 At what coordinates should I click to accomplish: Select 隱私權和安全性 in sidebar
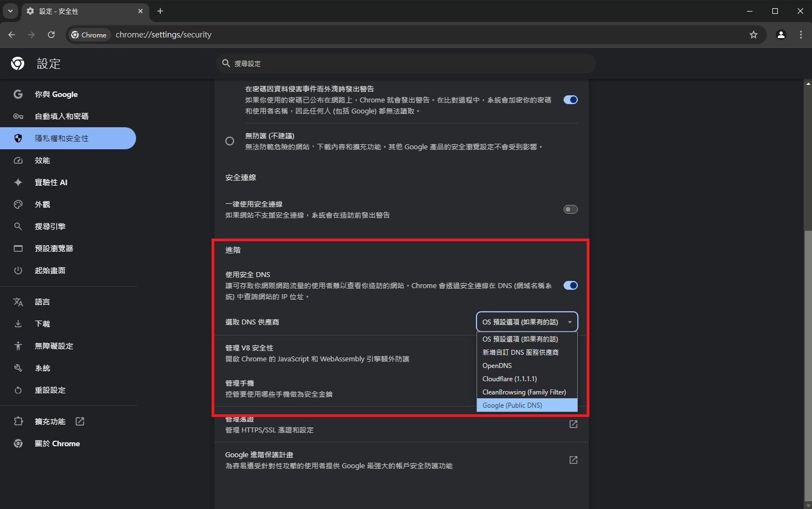68,138
